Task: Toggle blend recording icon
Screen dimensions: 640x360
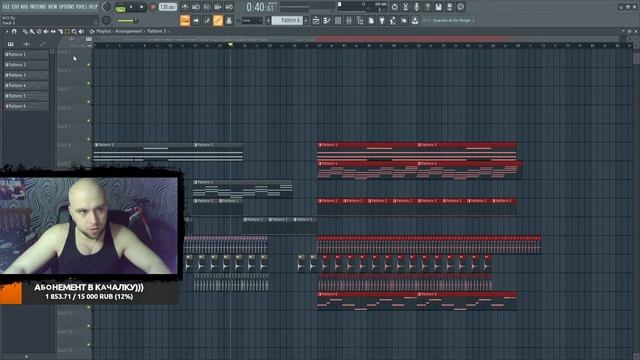Action: 218,7
